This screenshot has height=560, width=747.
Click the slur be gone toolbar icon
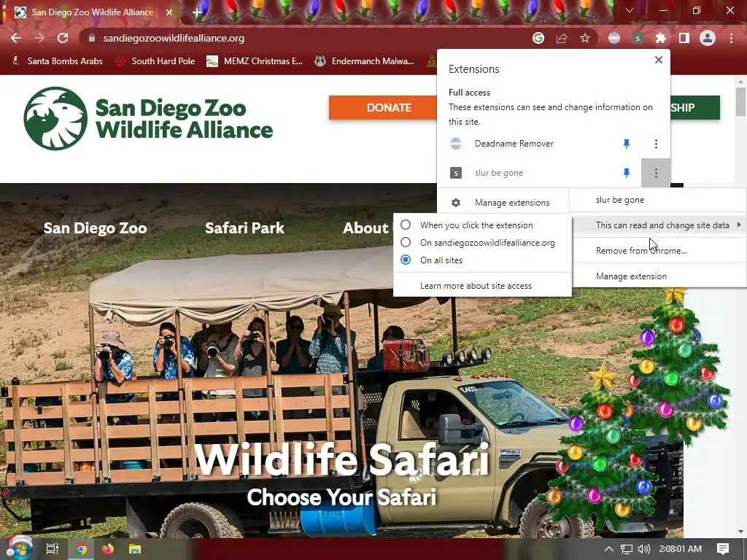click(x=638, y=38)
